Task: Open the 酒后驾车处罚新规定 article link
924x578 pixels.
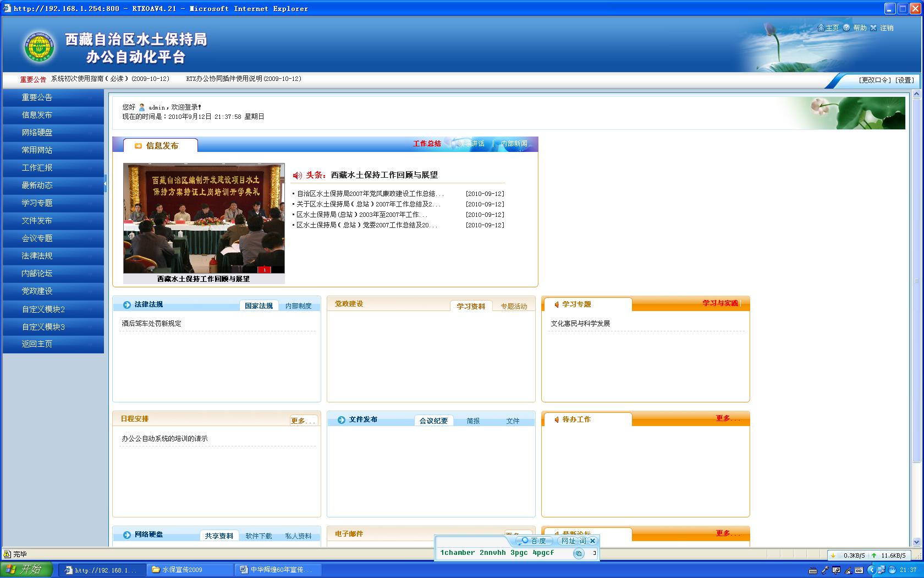Action: click(152, 324)
